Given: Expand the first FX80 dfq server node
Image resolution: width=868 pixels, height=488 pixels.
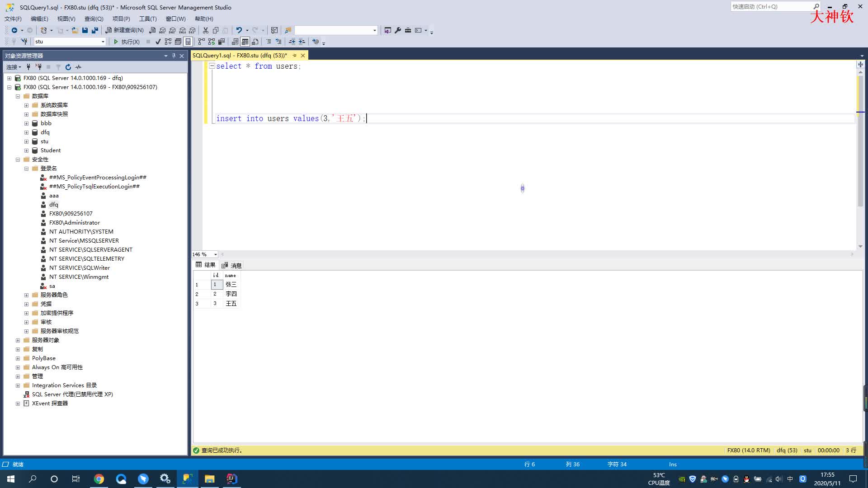Looking at the screenshot, I should (9, 78).
